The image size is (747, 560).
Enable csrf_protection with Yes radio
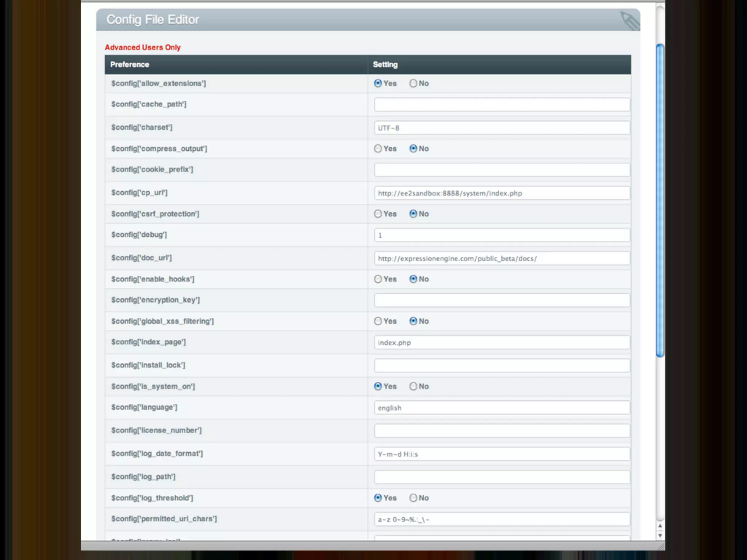coord(378,214)
